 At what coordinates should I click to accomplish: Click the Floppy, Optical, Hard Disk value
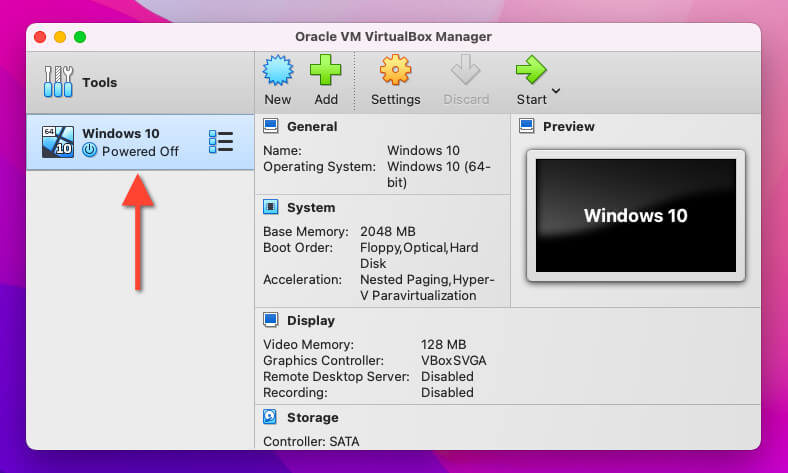pyautogui.click(x=419, y=255)
